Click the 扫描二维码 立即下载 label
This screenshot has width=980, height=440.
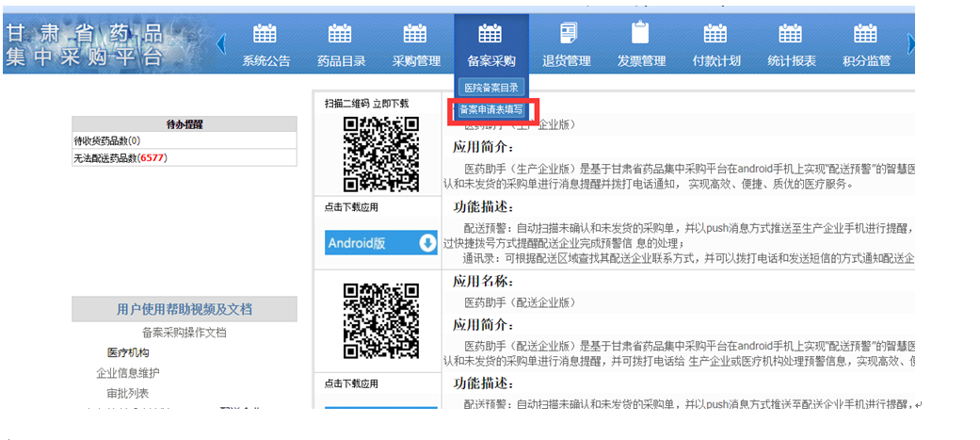tap(366, 104)
